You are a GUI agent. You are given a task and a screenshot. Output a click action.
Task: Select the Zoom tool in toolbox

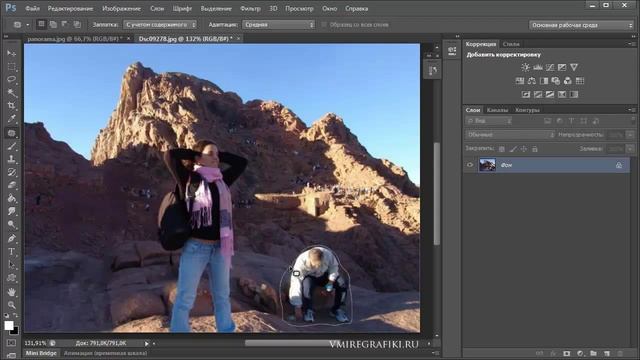point(11,305)
